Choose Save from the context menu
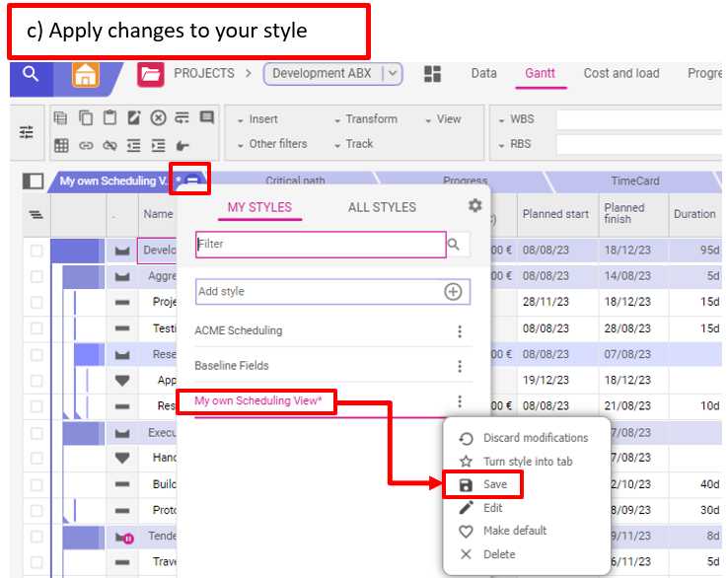This screenshot has height=578, width=728. [495, 484]
